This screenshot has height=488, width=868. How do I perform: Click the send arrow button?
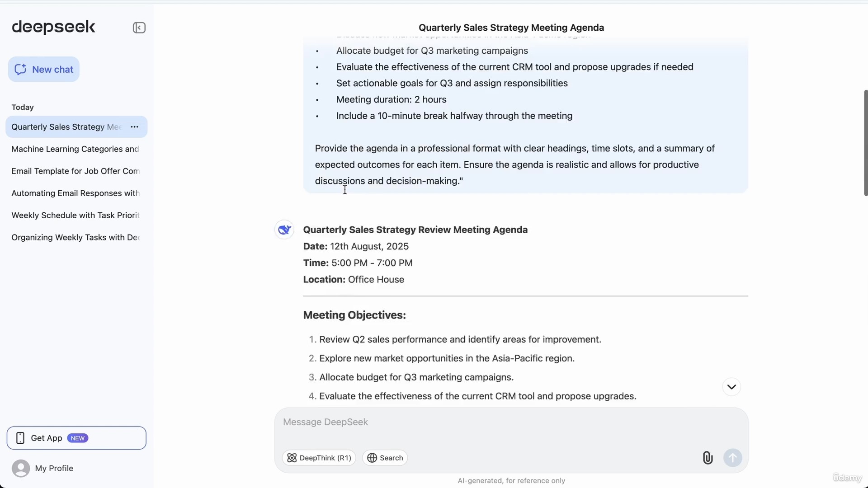coord(732,458)
